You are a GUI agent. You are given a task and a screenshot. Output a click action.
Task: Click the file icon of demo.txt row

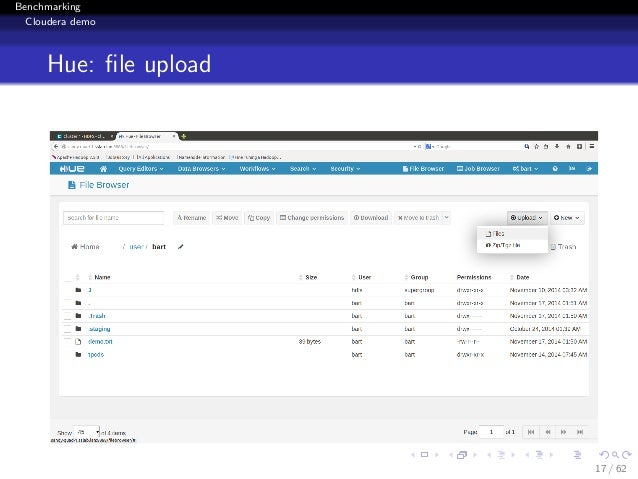[x=78, y=341]
